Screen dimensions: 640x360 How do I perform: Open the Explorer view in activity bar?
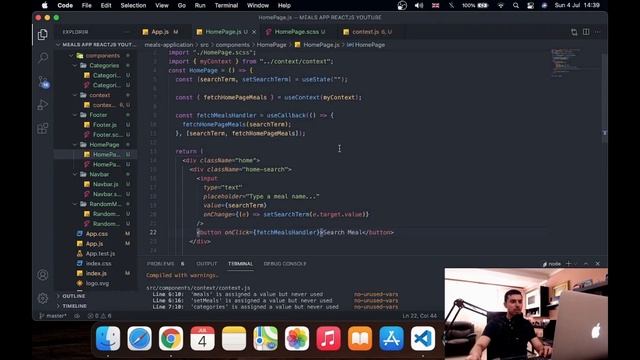tap(42, 34)
